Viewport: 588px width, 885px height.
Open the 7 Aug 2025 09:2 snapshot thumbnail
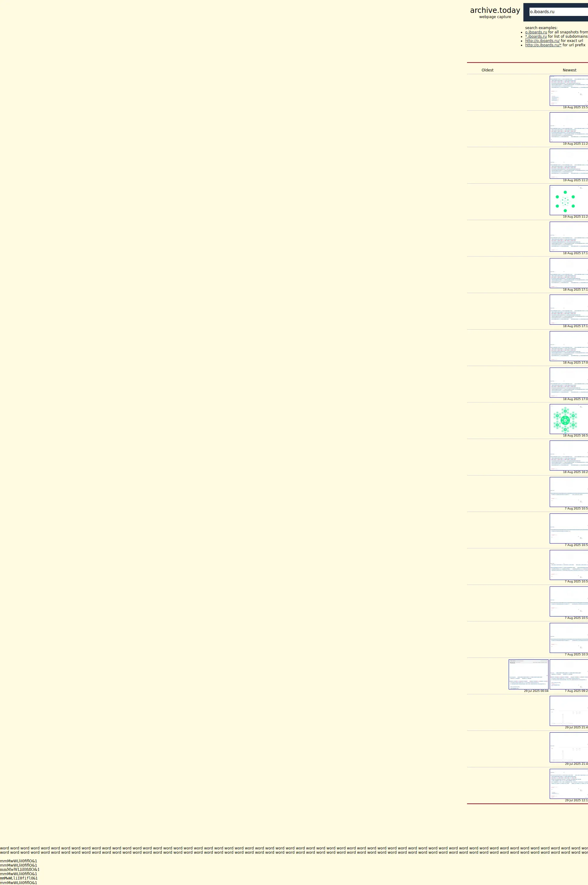tap(568, 674)
